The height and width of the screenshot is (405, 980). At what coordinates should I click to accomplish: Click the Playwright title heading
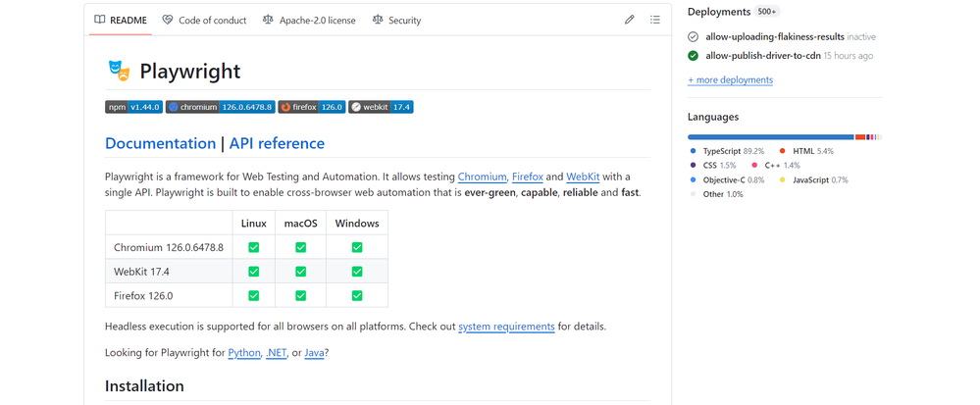point(190,72)
